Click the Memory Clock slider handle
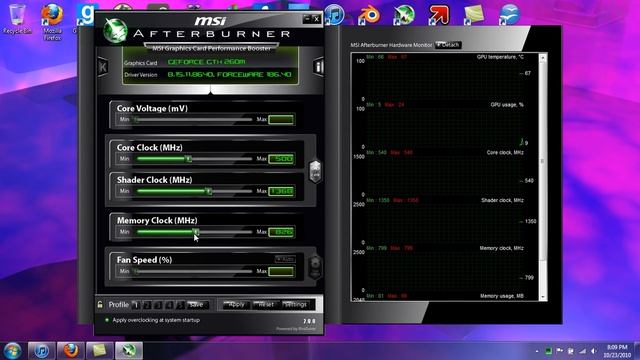The height and width of the screenshot is (360, 640). click(x=196, y=232)
